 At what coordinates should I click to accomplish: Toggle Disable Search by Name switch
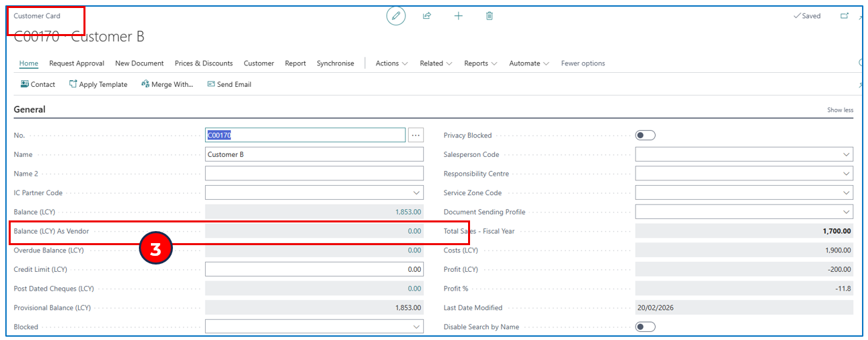pos(645,327)
